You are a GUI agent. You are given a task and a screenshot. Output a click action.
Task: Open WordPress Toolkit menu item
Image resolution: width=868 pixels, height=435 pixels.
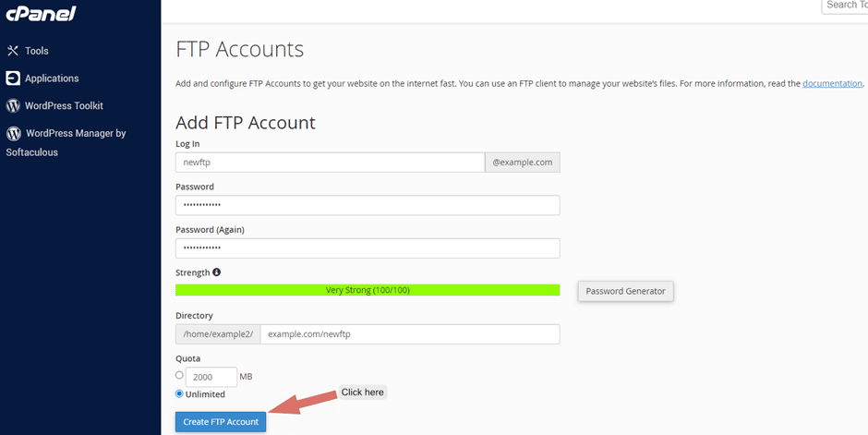tap(64, 105)
